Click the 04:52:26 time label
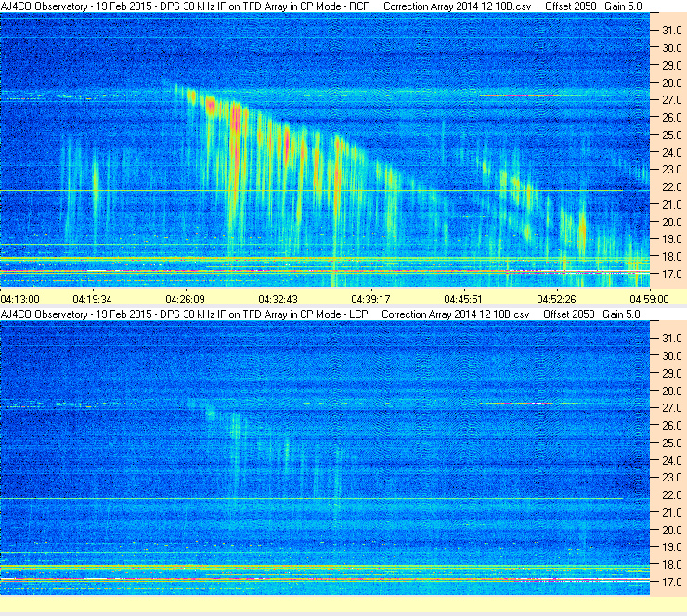The width and height of the screenshot is (687, 616). pos(556,300)
